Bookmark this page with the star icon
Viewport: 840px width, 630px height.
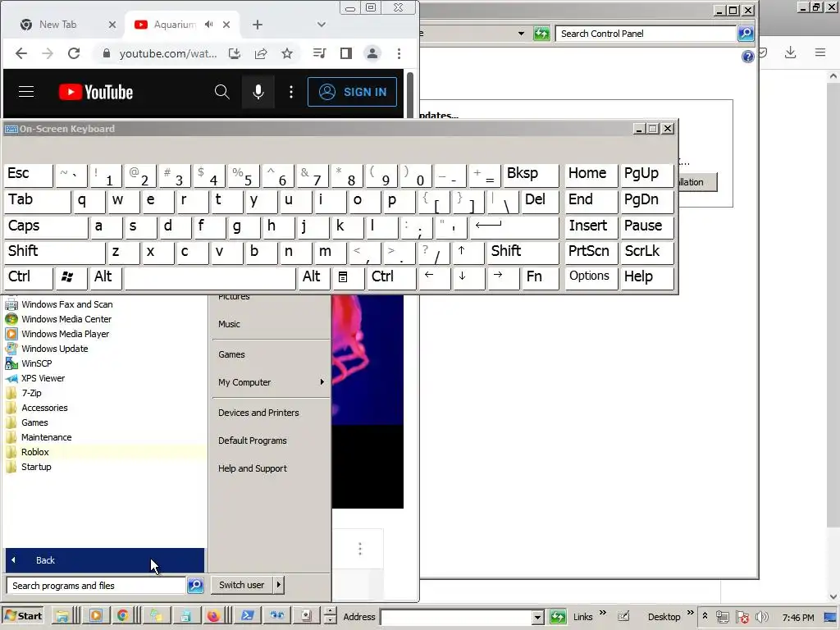click(287, 53)
